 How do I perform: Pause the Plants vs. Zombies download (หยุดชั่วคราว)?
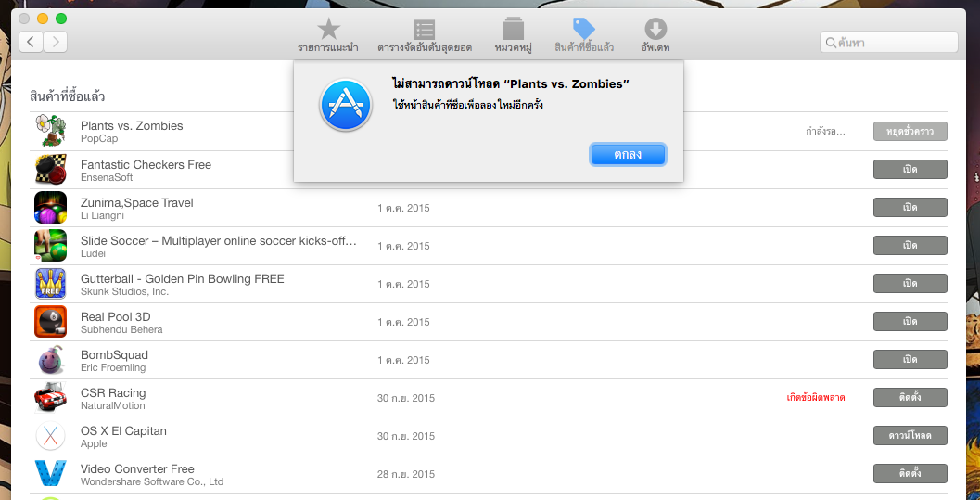910,131
